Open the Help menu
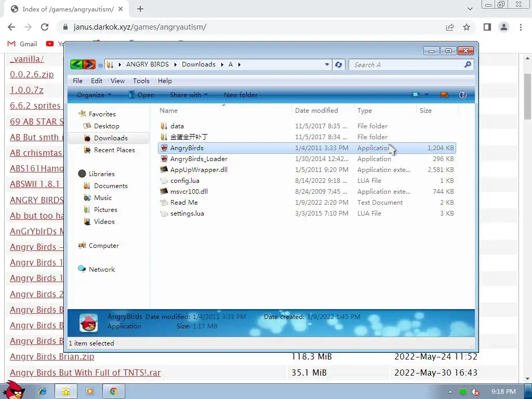 click(165, 81)
